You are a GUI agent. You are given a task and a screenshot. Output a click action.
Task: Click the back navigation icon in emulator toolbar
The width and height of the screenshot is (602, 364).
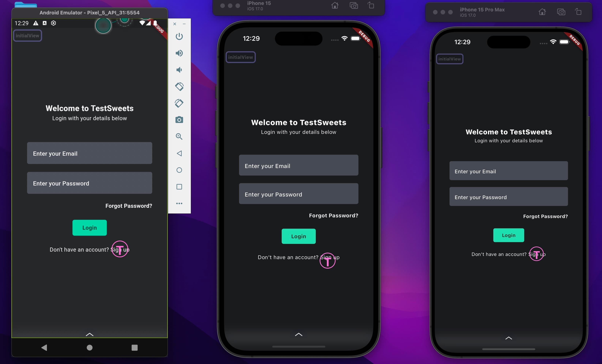coord(179,153)
